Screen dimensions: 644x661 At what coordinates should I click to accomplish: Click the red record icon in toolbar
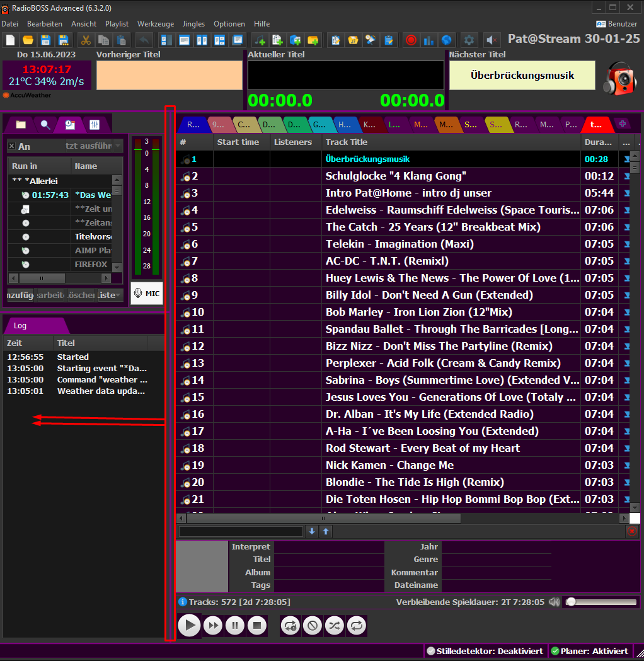click(411, 40)
